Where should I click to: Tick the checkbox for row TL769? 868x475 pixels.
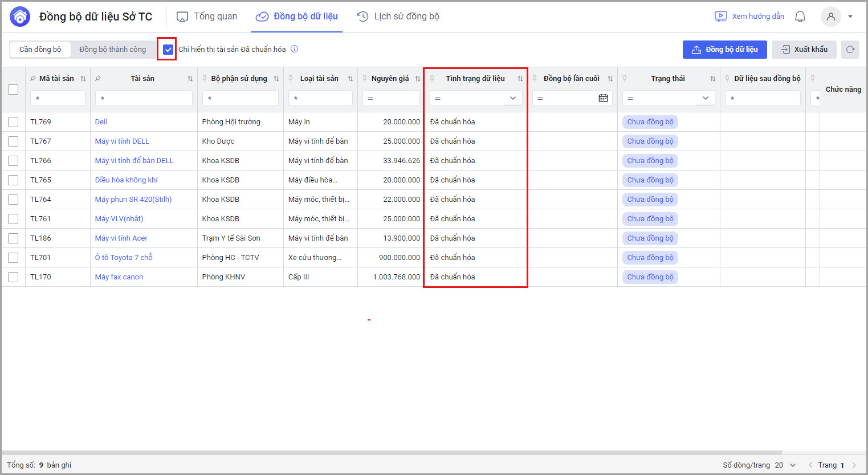coord(13,122)
